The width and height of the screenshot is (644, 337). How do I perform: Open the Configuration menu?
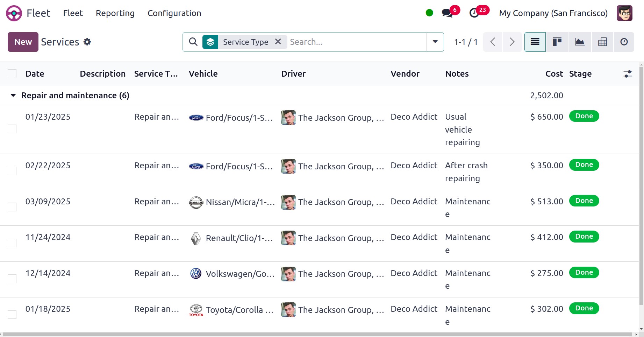click(x=174, y=13)
